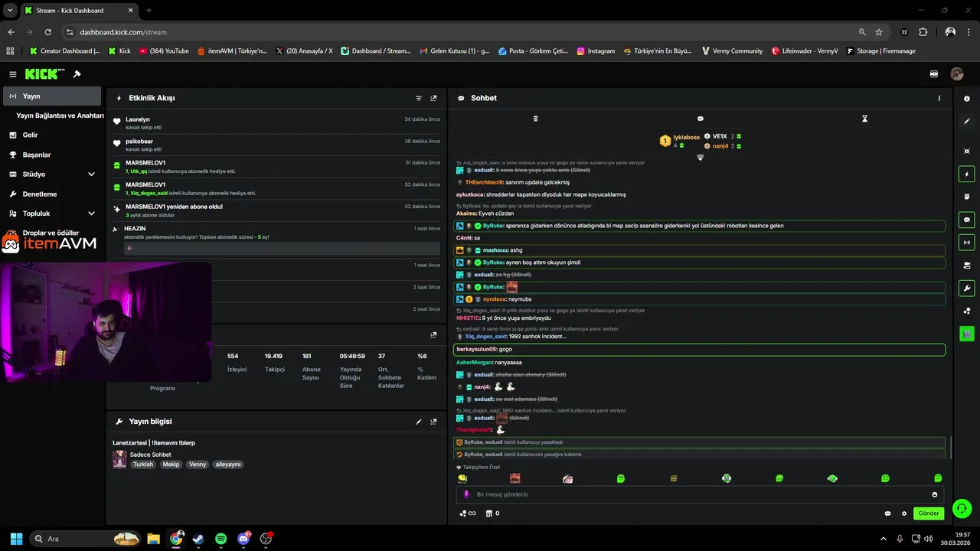Image resolution: width=980 pixels, height=551 pixels.
Task: Toggle the broadcast signal widget in right sidebar
Action: click(967, 243)
